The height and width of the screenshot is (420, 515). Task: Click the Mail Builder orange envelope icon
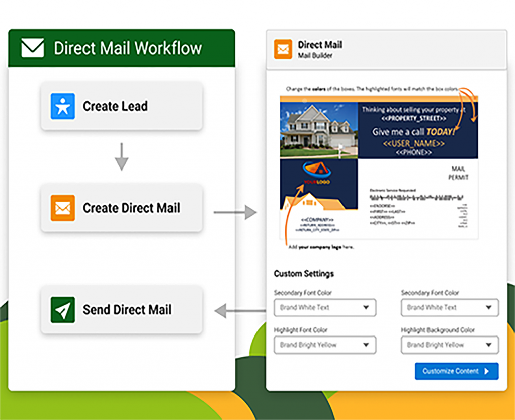click(282, 49)
